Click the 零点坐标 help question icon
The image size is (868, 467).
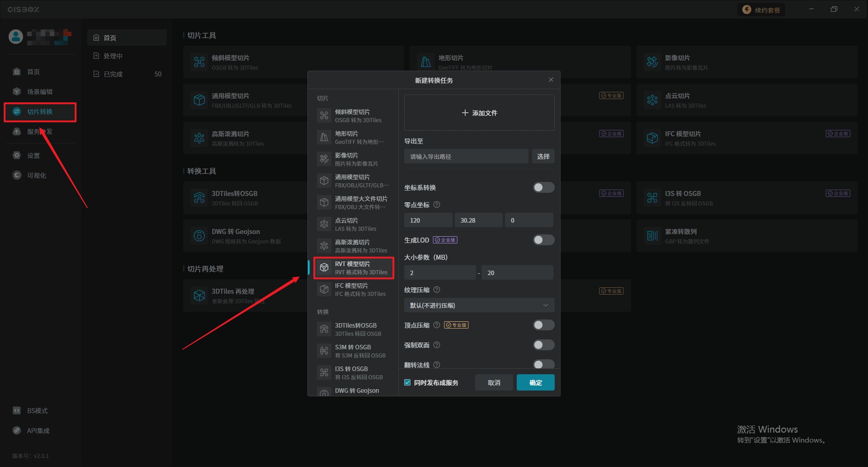tap(437, 205)
